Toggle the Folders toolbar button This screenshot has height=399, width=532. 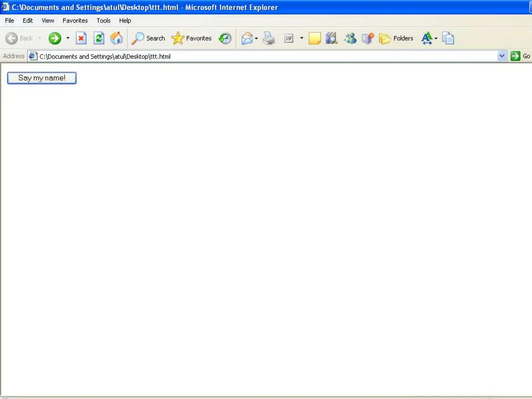396,38
